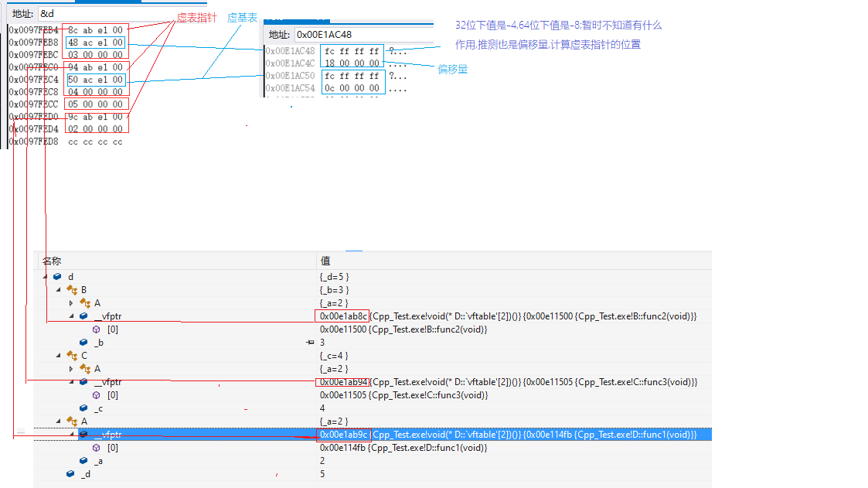Click the [0] entry icon under B's __vfptr
The width and height of the screenshot is (868, 488).
tap(97, 329)
